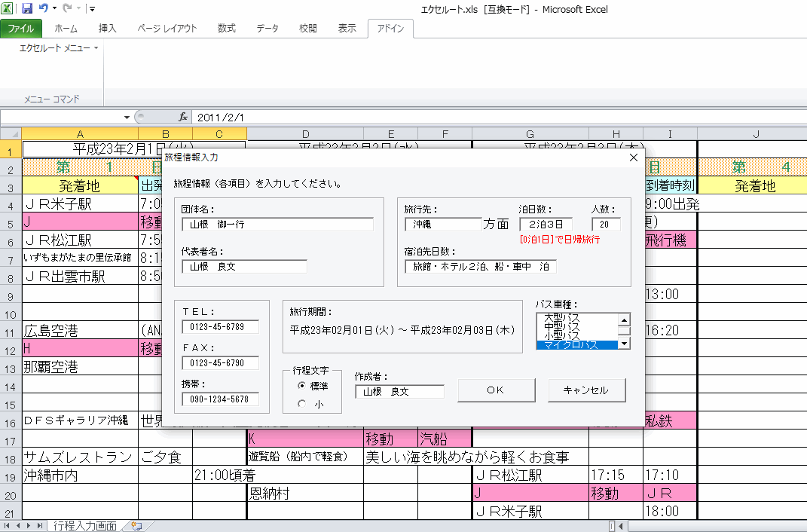
Task: Open the Undo history dropdown arrow
Action: tap(54, 8)
